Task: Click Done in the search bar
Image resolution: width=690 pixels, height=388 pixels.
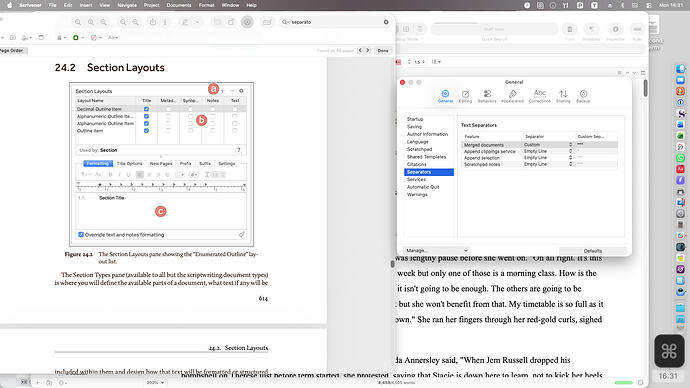Action: click(383, 51)
